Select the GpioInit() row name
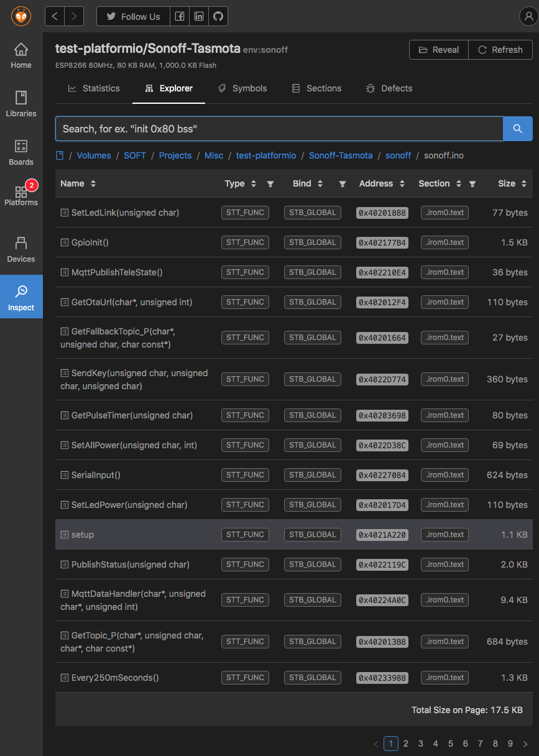Screen dimensions: 539x756 (x=90, y=242)
